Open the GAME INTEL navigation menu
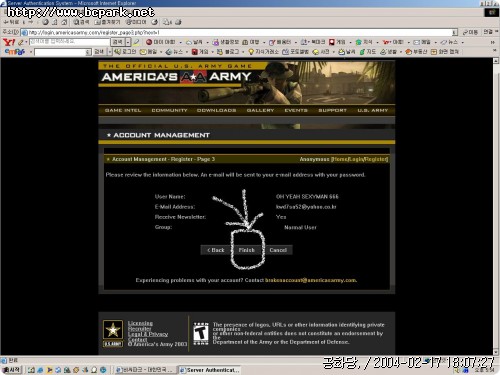This screenshot has height=375, width=500. point(123,110)
